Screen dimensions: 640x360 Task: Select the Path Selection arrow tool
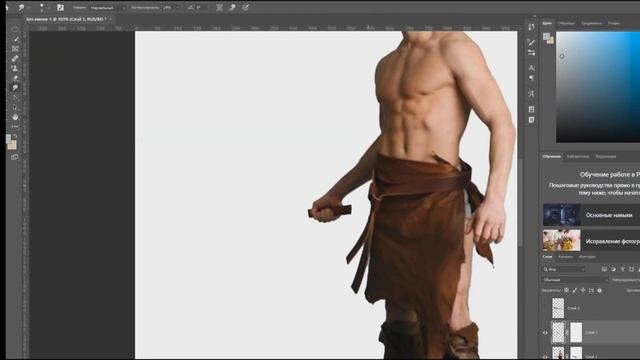pos(15,107)
